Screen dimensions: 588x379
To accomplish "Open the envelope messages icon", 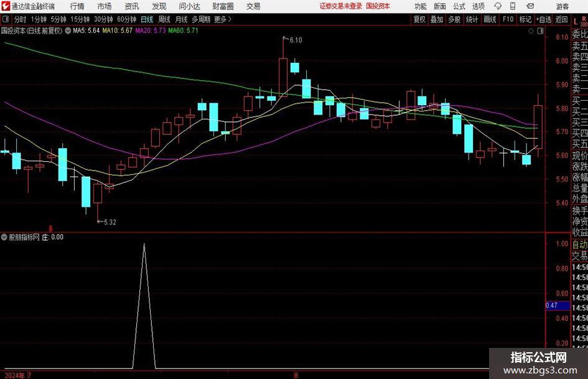I will click(530, 6).
